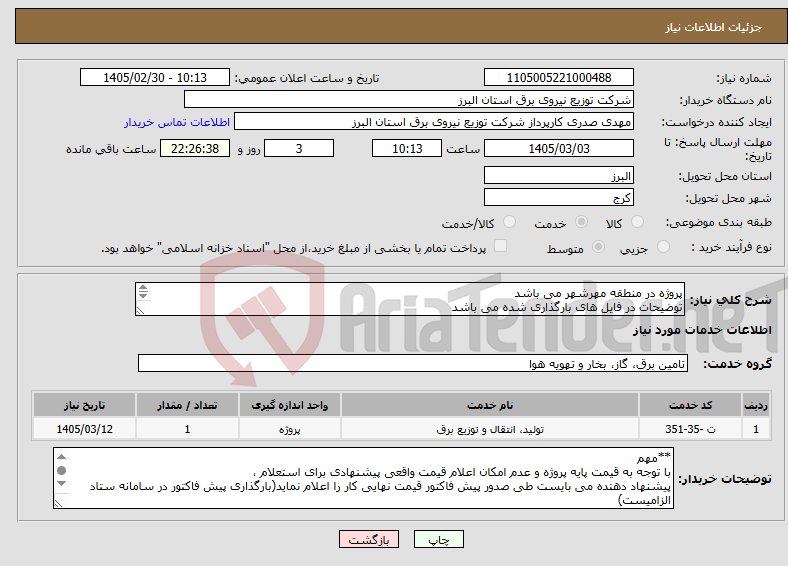
Task: Click the buyer notes scroll down arrow
Action: pos(61,484)
